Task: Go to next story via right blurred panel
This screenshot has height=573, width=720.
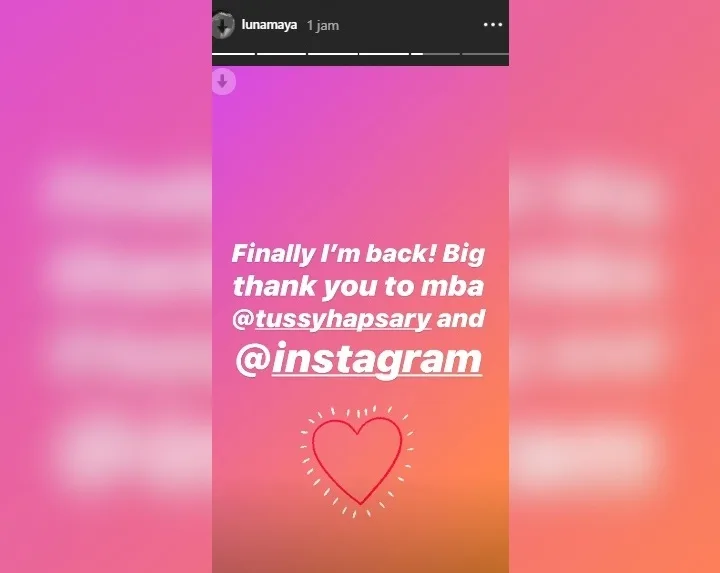Action: (x=614, y=286)
